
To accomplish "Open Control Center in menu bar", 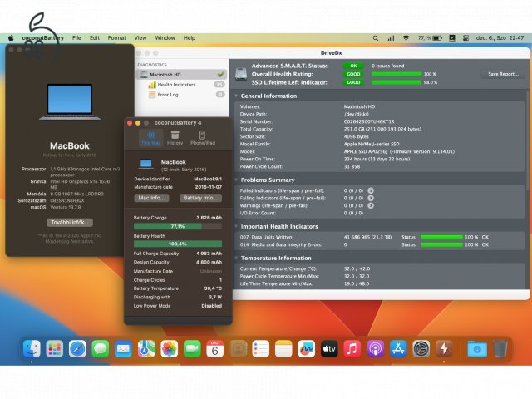I will point(465,38).
